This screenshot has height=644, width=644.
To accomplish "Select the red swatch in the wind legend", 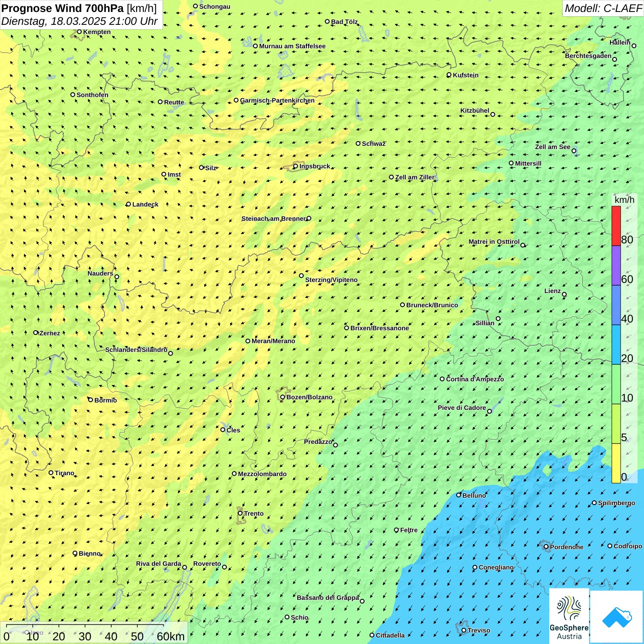I will click(616, 226).
